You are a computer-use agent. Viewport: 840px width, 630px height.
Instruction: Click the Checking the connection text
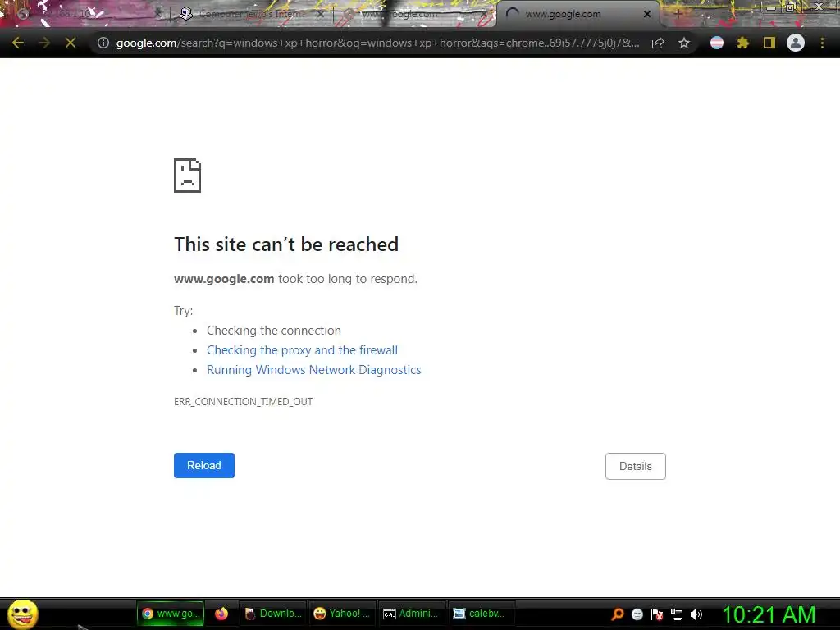coord(274,331)
